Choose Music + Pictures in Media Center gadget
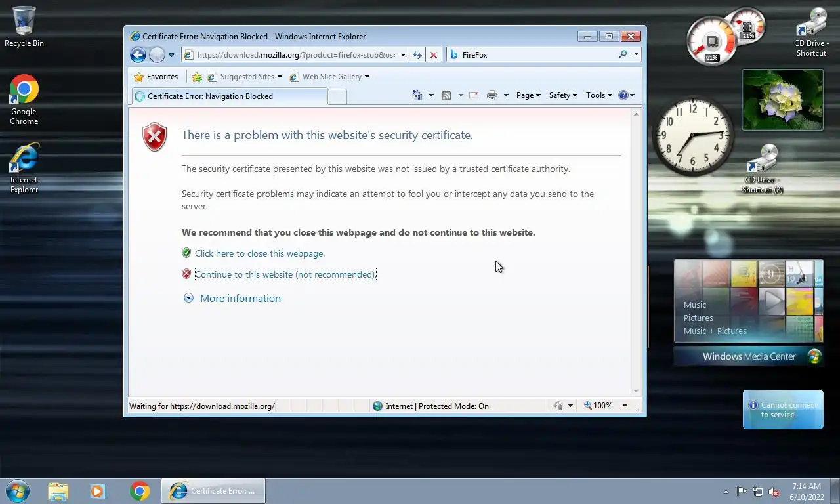Screen dimensions: 840x504 (715, 331)
